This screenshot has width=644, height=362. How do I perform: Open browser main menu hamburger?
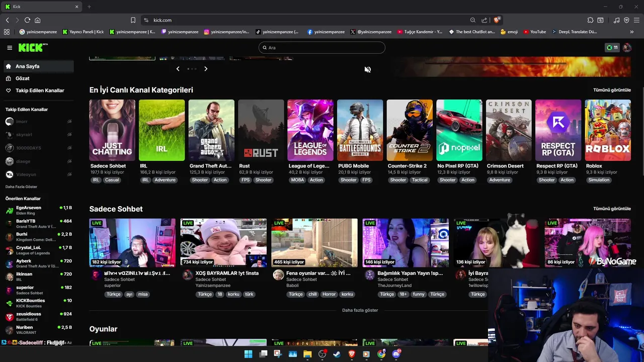[636, 20]
